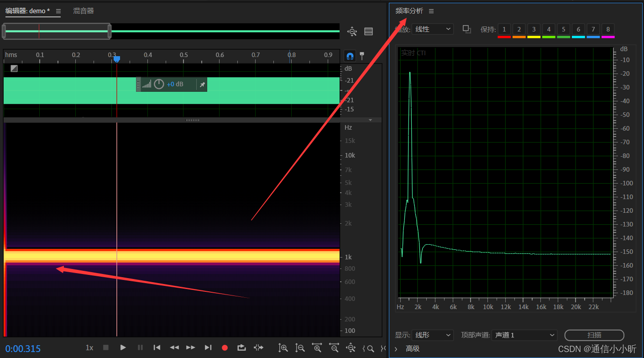Reset zoom in top navigator bar
The image size is (644, 358).
coord(352,32)
